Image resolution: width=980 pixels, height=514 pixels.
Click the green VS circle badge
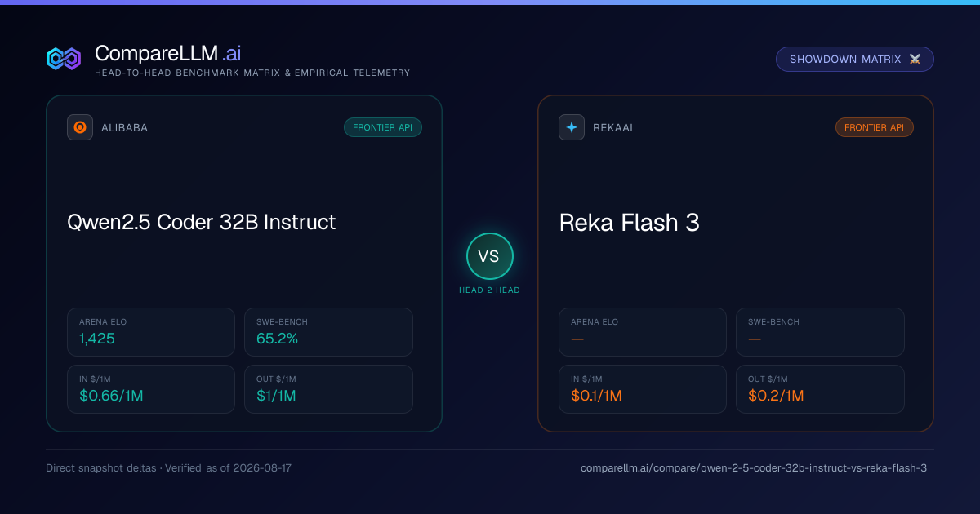coord(489,256)
